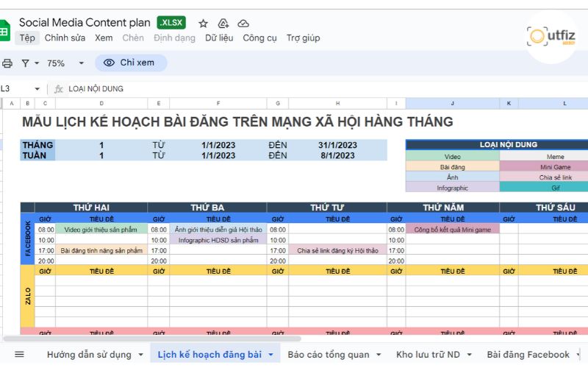Select the THỨ SÁU day header
This screenshot has width=588, height=368.
pyautogui.click(x=544, y=208)
